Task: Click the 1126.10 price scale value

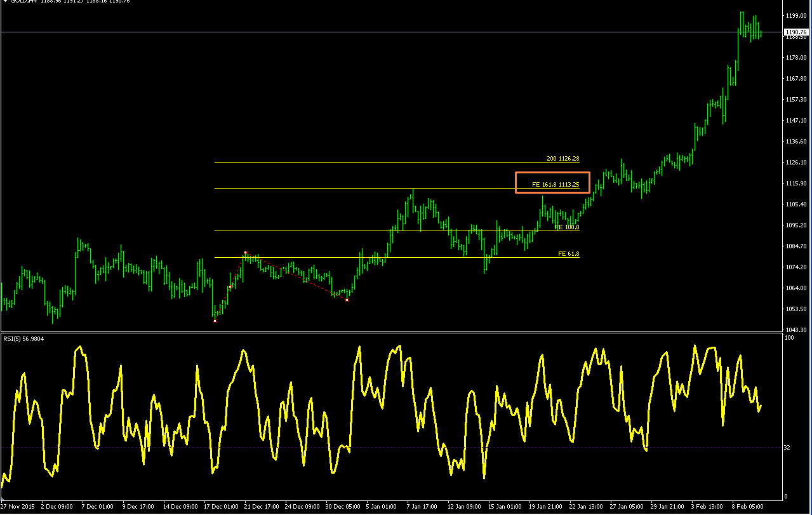Action: pyautogui.click(x=795, y=163)
